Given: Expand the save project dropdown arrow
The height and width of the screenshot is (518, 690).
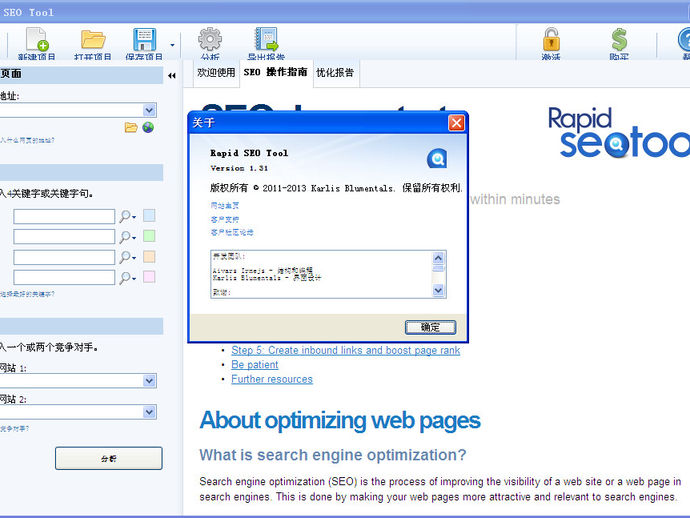Looking at the screenshot, I should coord(172,45).
